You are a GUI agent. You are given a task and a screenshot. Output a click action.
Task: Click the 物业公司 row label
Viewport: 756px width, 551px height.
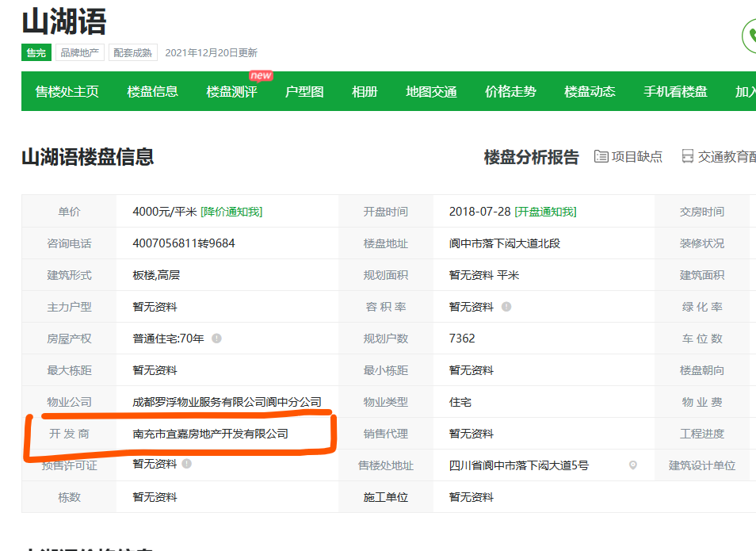(x=69, y=402)
